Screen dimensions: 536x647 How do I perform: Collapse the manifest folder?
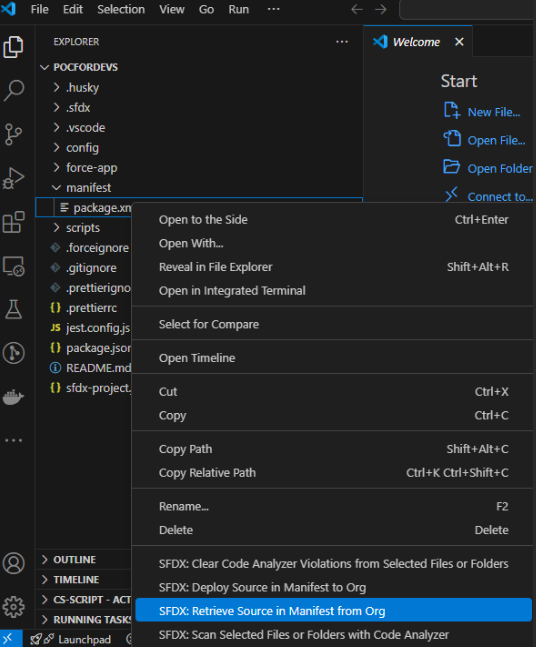57,188
